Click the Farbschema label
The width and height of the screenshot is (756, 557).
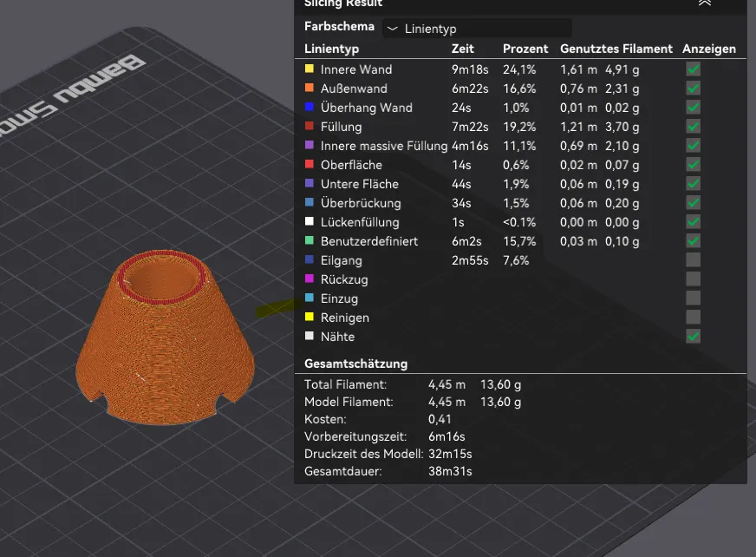tap(339, 27)
